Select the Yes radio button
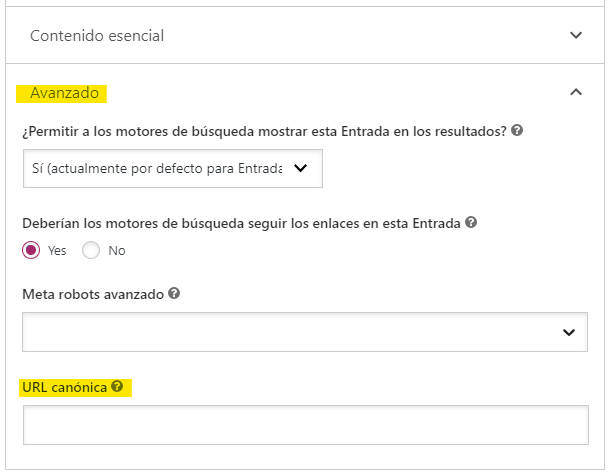The width and height of the screenshot is (611, 474). pos(31,250)
